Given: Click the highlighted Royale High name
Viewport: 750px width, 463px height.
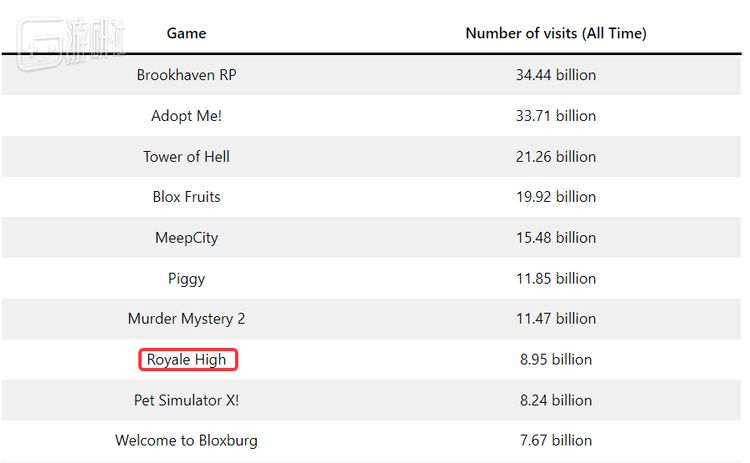Looking at the screenshot, I should 186,360.
